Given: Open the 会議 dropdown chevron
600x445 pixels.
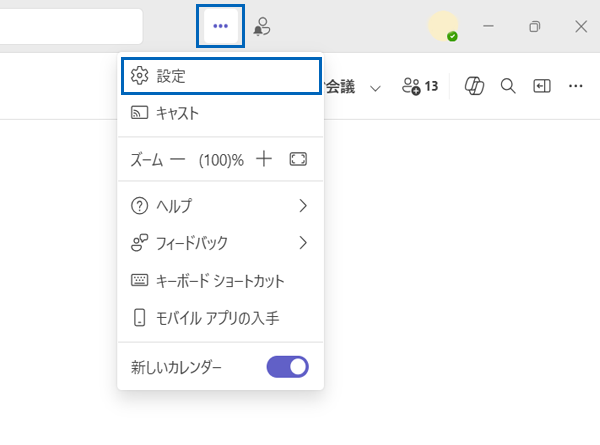Looking at the screenshot, I should 375,88.
